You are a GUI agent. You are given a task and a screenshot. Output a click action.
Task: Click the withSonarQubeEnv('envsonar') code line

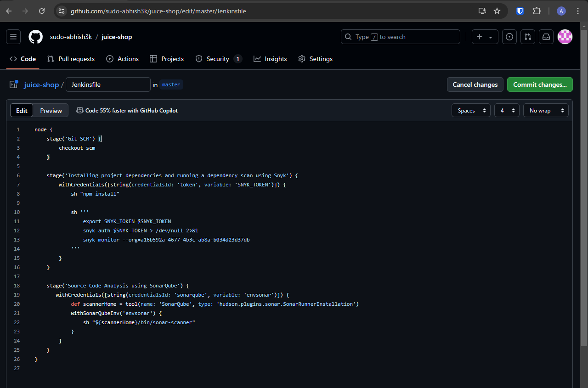117,313
